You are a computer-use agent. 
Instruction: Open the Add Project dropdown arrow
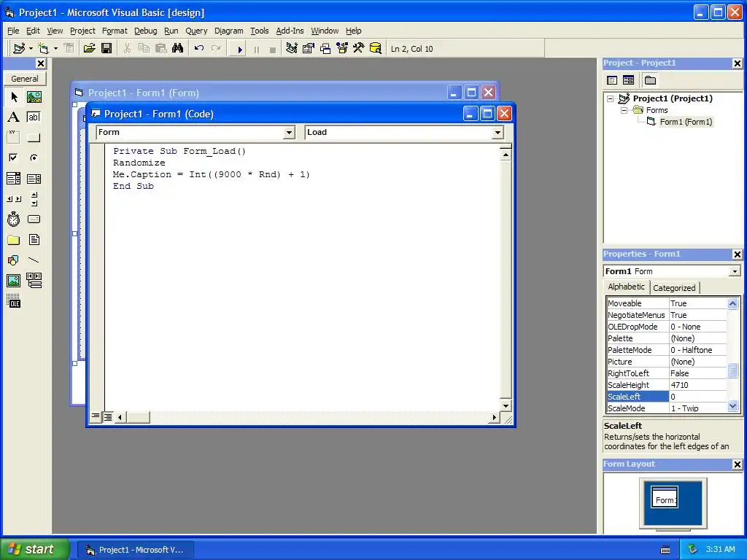click(31, 49)
